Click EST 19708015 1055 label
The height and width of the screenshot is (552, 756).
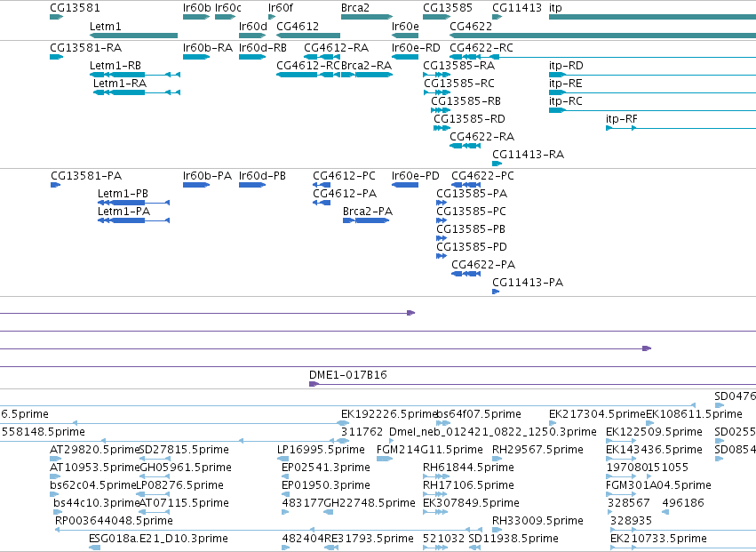(647, 468)
